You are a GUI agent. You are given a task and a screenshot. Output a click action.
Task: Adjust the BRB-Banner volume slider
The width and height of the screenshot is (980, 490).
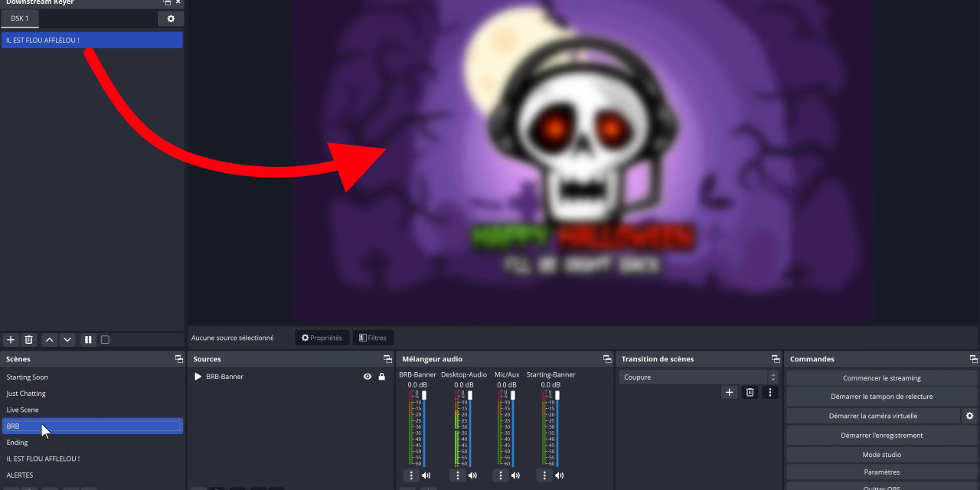(424, 396)
